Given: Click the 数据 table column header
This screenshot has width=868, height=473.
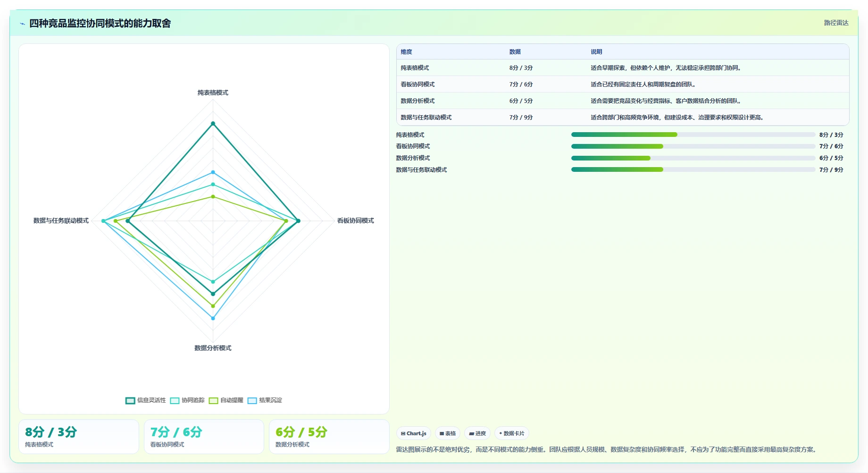Looking at the screenshot, I should (x=515, y=52).
